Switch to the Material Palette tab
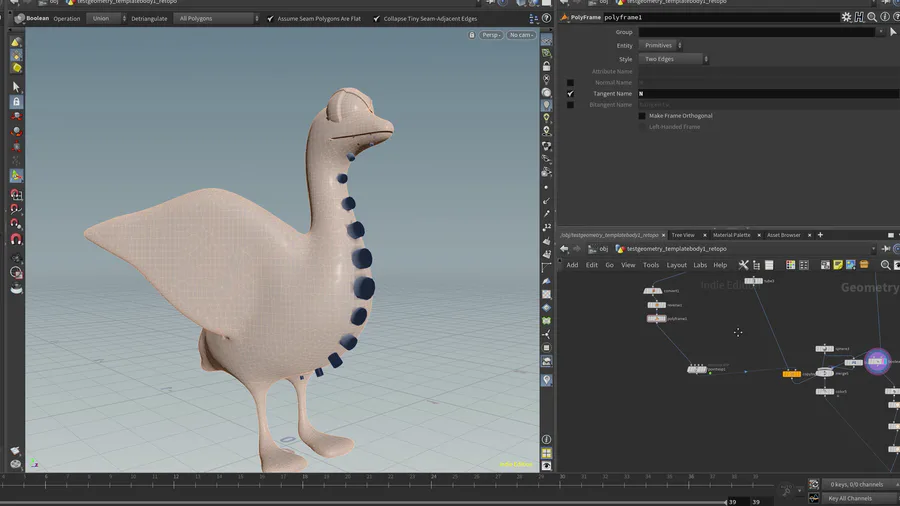900x506 pixels. tap(731, 235)
